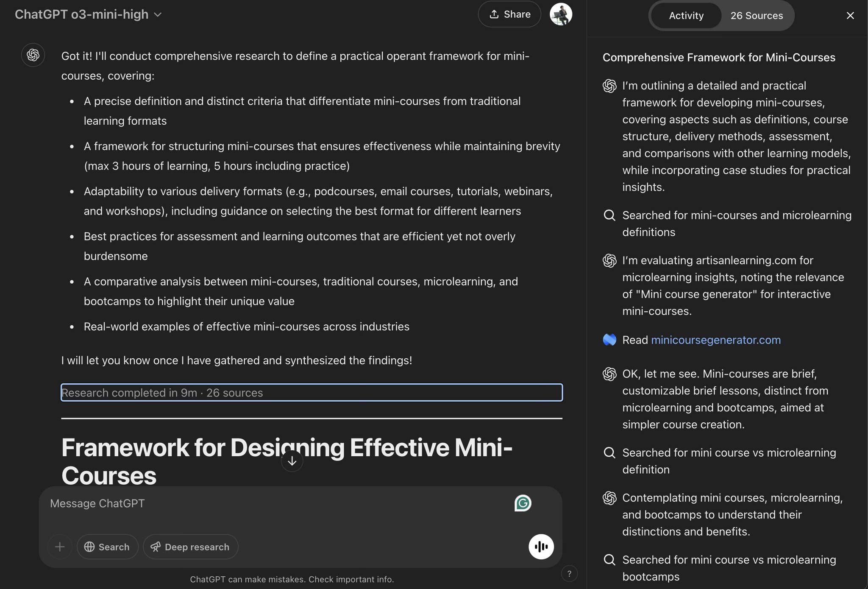Click the plus icon to add attachments

coord(60,547)
